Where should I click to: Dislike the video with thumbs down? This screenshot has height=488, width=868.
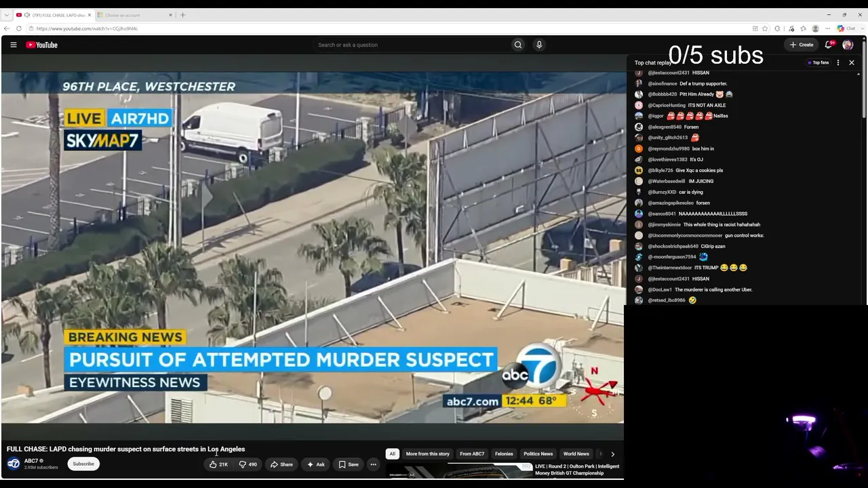click(248, 464)
